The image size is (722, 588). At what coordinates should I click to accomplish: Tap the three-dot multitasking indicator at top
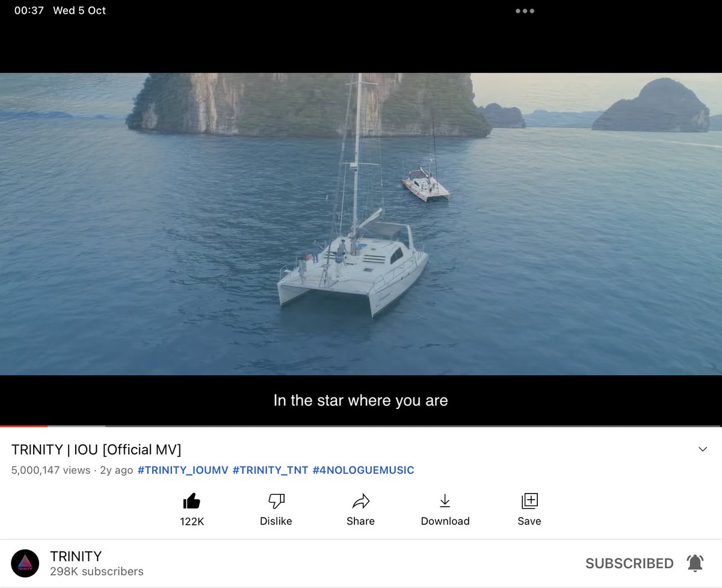point(525,11)
